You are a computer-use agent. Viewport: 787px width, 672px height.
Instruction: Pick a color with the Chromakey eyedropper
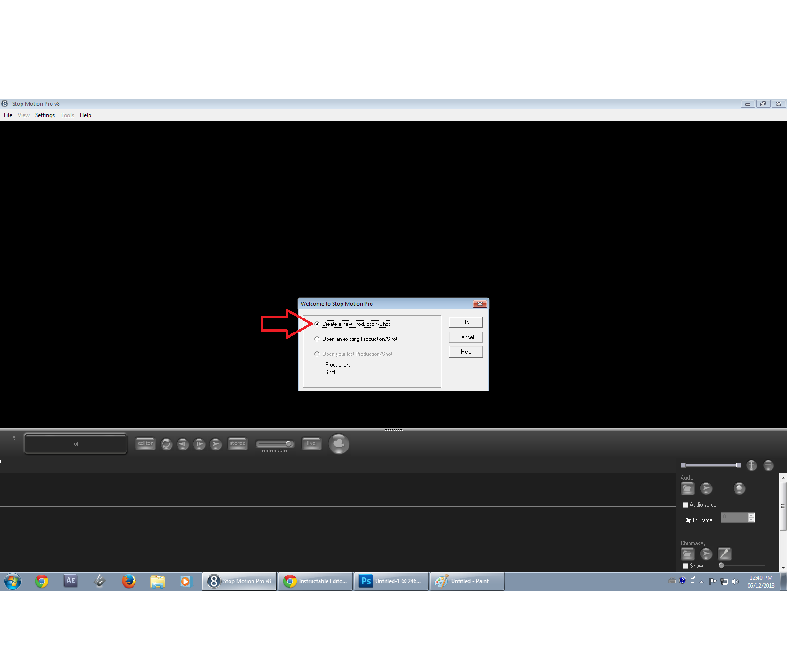pyautogui.click(x=724, y=554)
